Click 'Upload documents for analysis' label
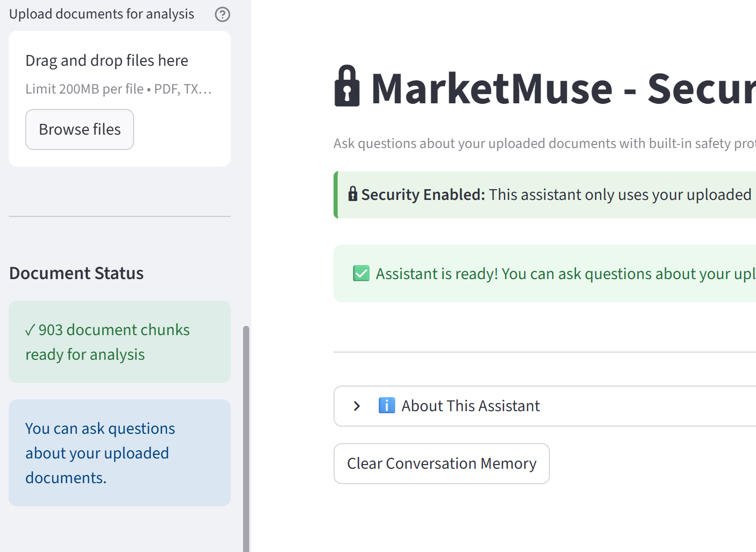The width and height of the screenshot is (756, 552). (x=102, y=14)
